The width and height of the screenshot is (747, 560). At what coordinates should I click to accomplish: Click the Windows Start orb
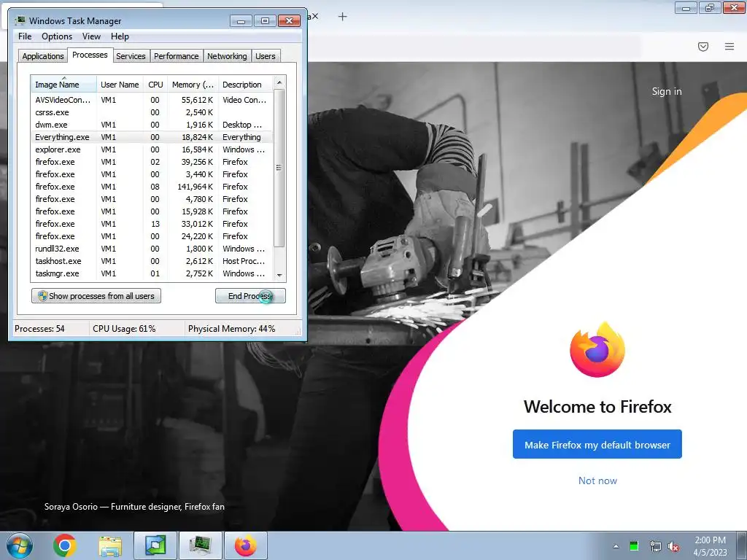[20, 545]
